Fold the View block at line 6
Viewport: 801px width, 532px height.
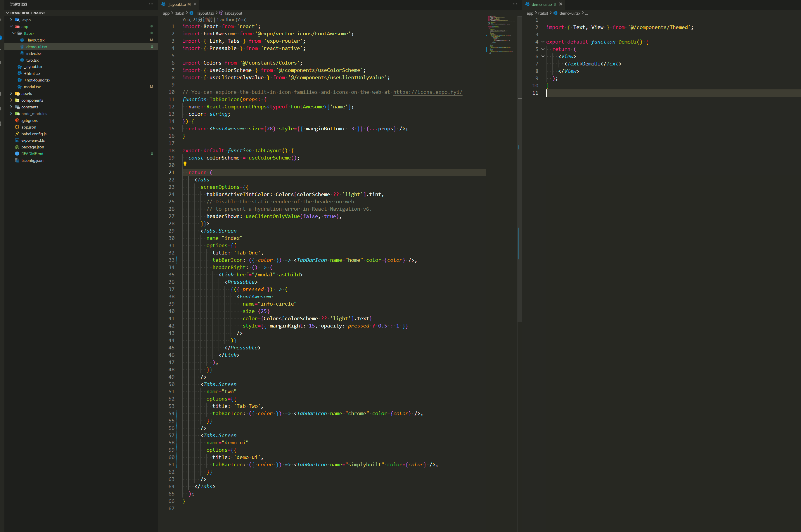(x=543, y=57)
